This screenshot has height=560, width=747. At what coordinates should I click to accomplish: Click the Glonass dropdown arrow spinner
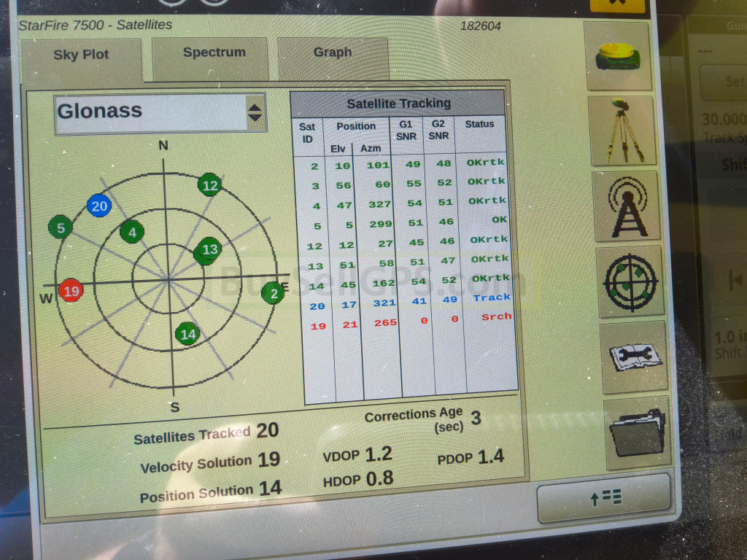pyautogui.click(x=255, y=113)
